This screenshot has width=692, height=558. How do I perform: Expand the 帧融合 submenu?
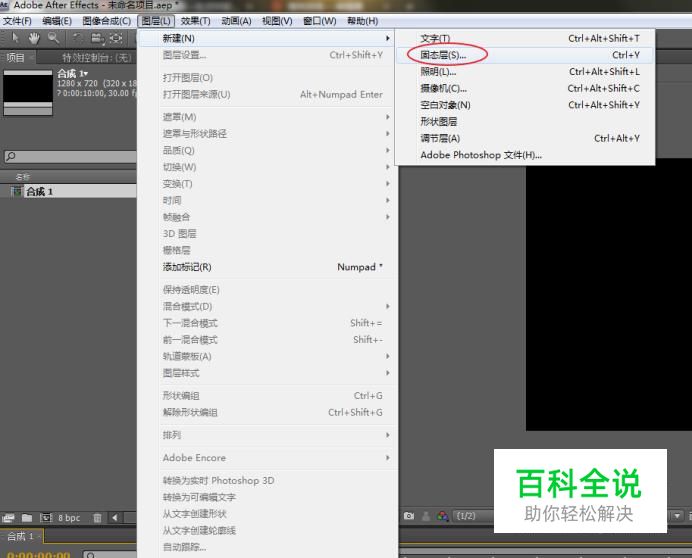[267, 217]
